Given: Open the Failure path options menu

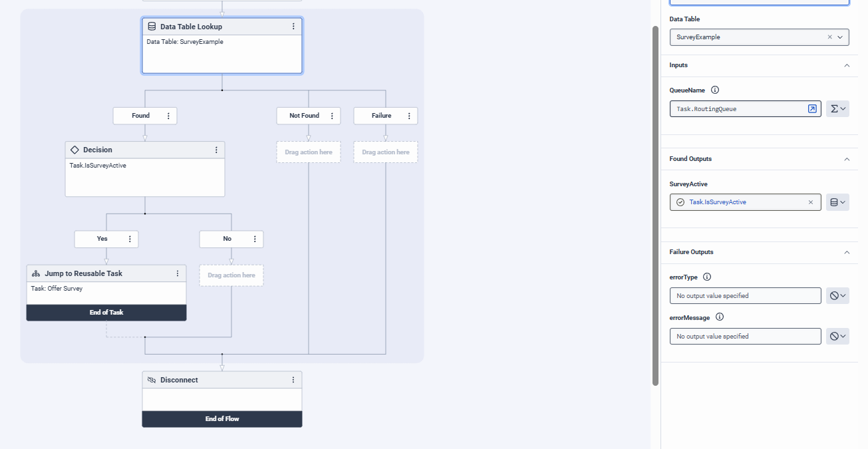Looking at the screenshot, I should [x=409, y=116].
